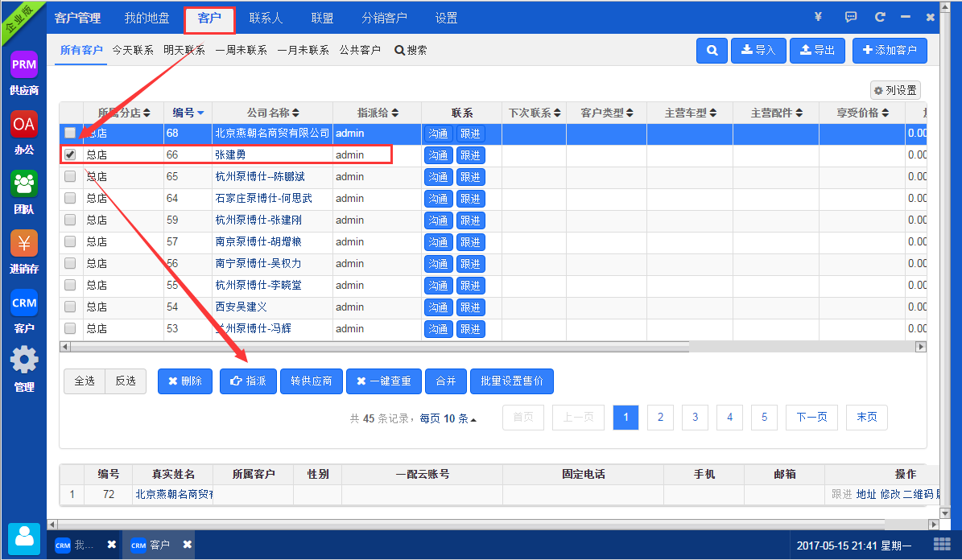This screenshot has width=962, height=560.
Task: Switch to the 联系人 top menu tab
Action: [x=265, y=18]
